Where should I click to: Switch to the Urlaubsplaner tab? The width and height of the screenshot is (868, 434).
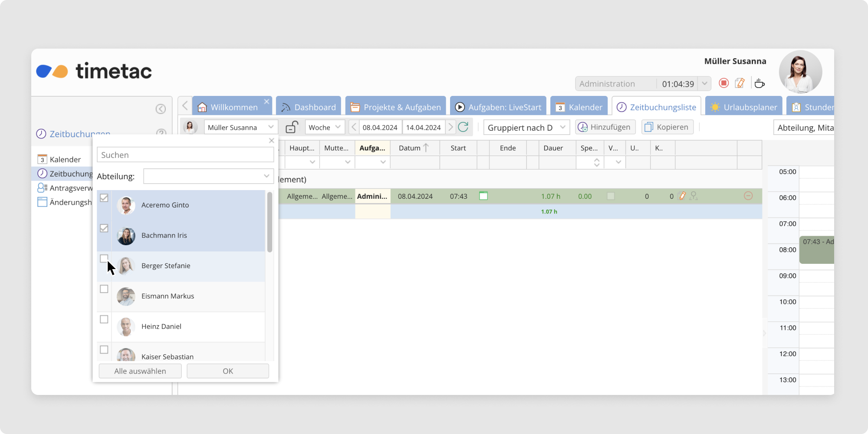744,107
